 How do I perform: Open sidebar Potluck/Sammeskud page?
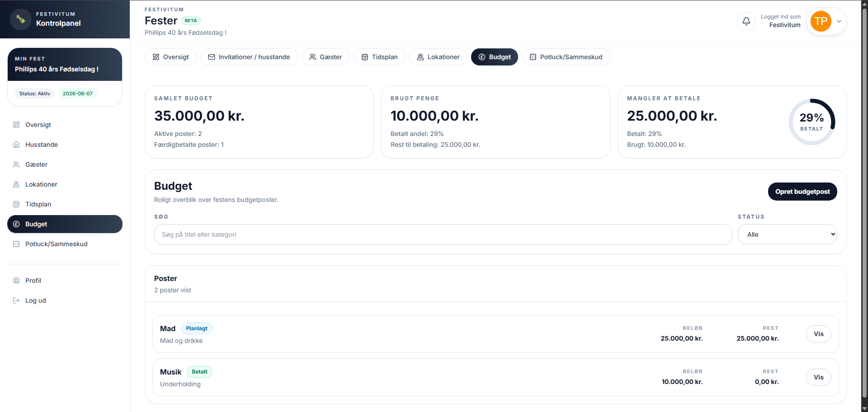(56, 244)
